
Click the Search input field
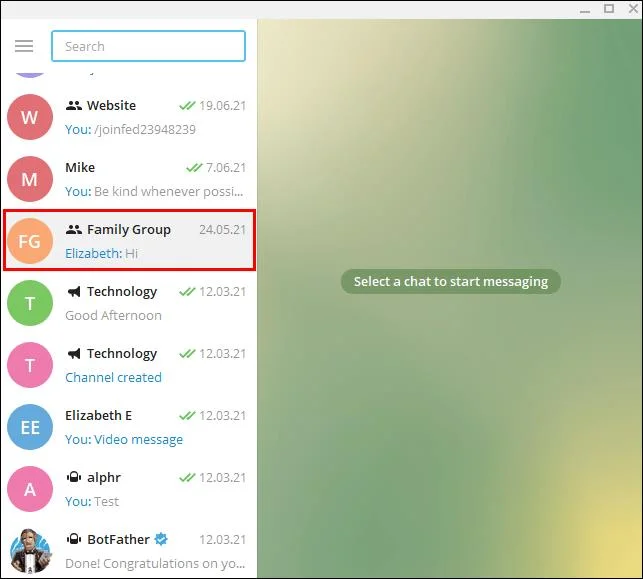click(148, 46)
